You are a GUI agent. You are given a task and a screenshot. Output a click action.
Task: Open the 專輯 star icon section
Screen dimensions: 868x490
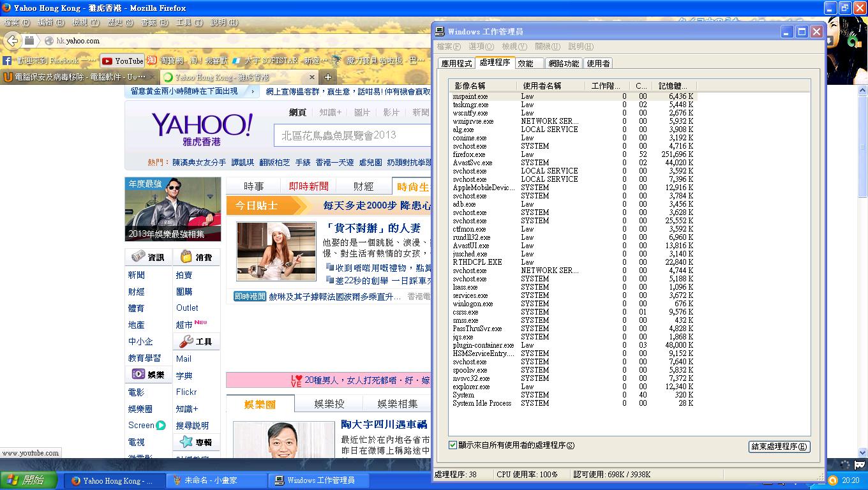(x=196, y=442)
